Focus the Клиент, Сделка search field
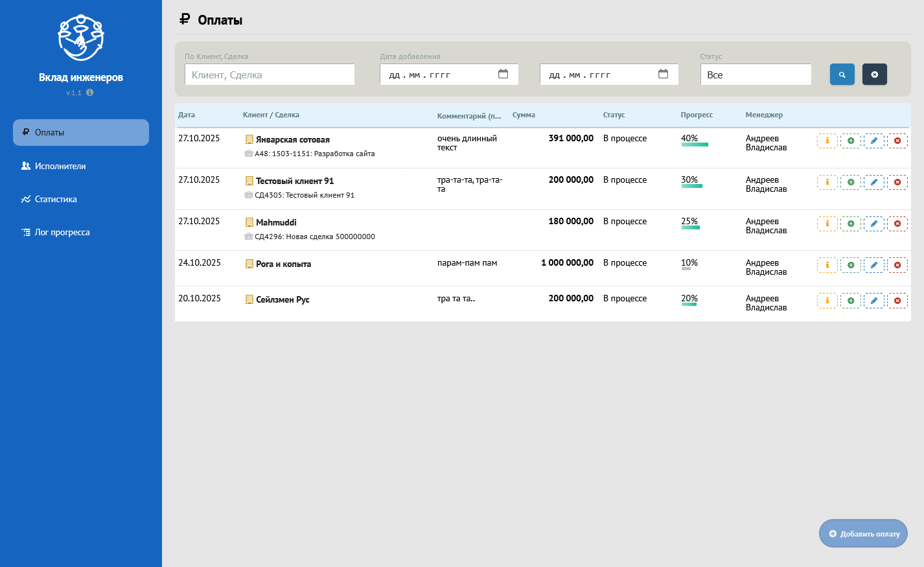 [x=270, y=75]
